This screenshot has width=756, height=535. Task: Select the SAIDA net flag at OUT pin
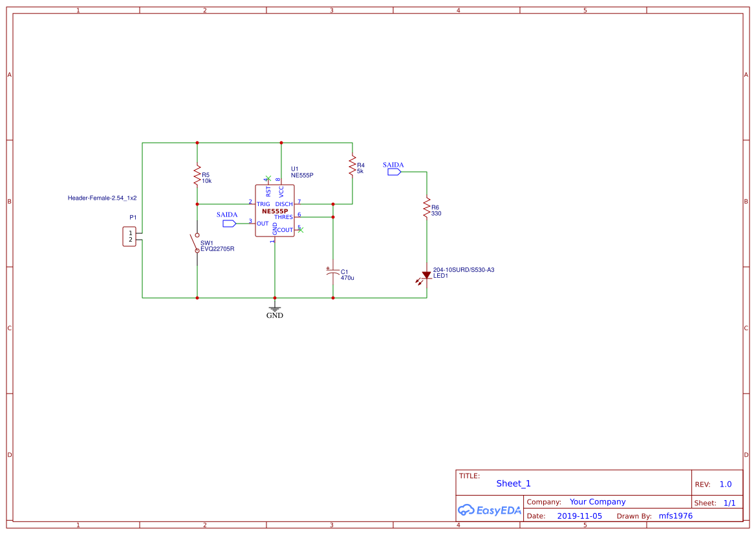coord(229,224)
